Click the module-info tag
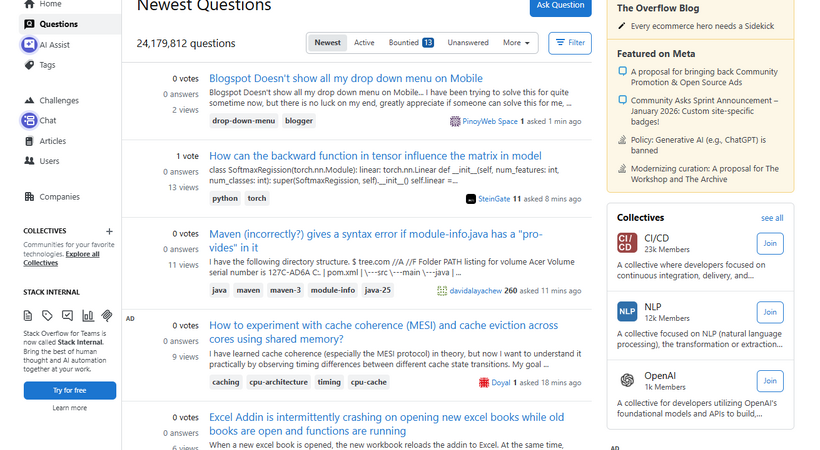 point(333,290)
